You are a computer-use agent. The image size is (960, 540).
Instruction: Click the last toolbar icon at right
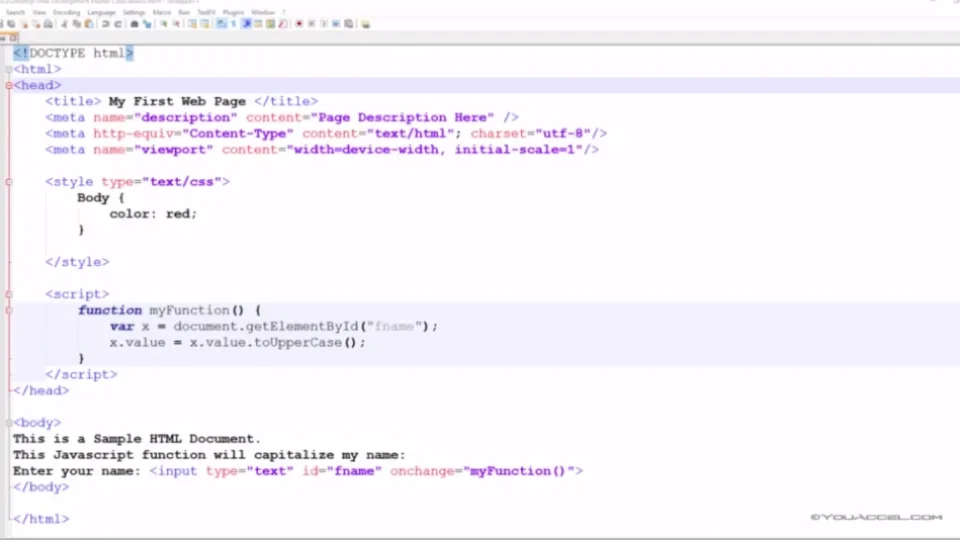366,24
